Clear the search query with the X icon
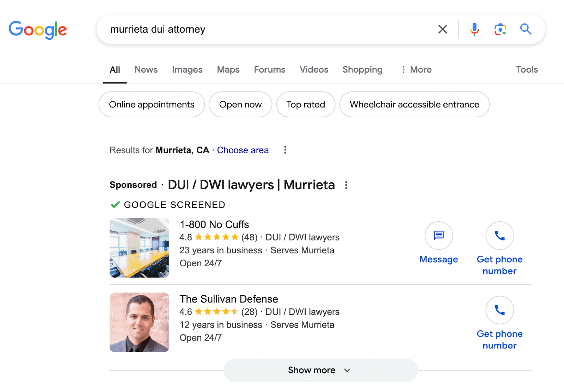The image size is (564, 392). pos(443,29)
